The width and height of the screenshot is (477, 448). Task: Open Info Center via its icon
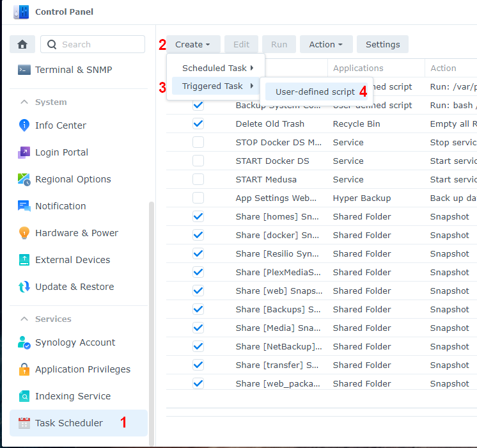[x=24, y=125]
